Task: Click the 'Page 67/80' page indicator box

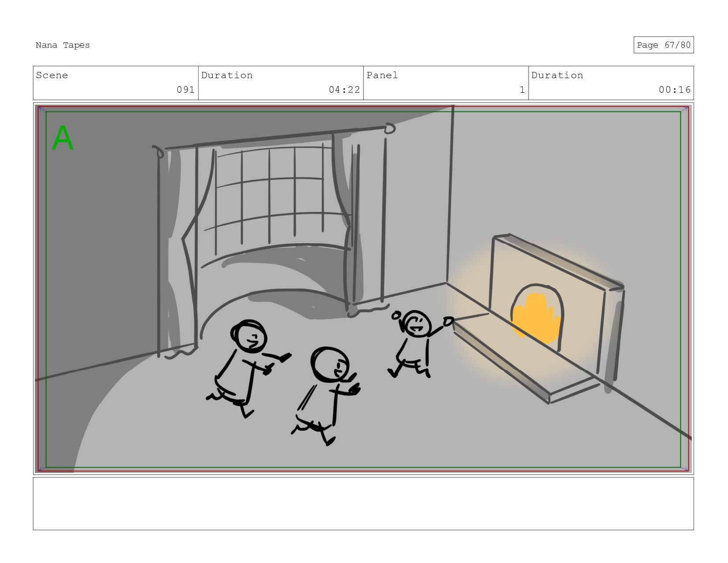Action: pos(664,45)
